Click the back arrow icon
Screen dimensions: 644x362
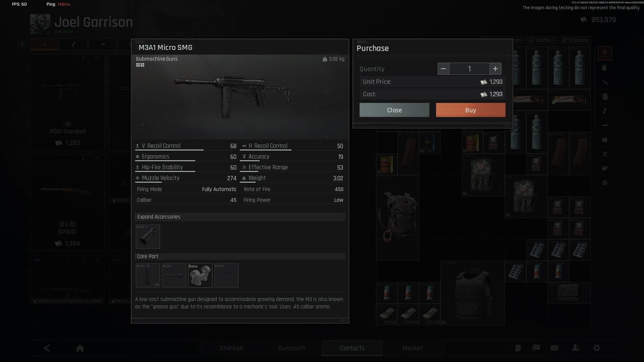(47, 348)
